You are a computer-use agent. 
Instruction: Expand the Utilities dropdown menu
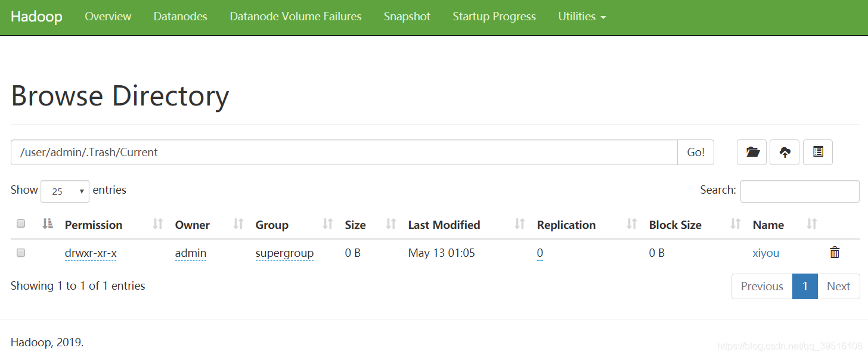pyautogui.click(x=582, y=17)
